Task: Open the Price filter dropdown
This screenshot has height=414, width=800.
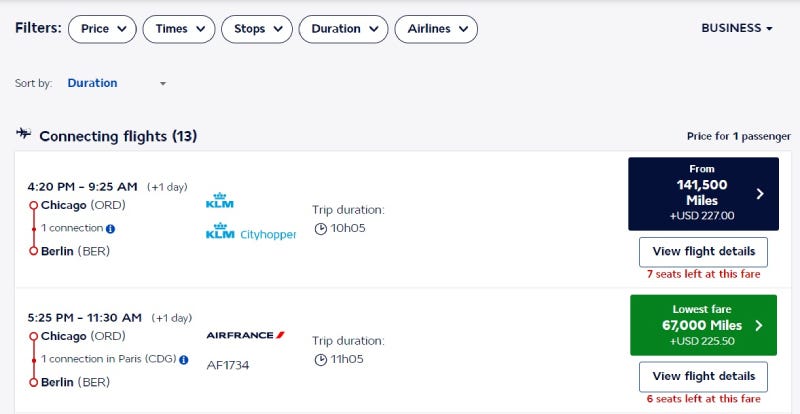Action: [x=103, y=29]
